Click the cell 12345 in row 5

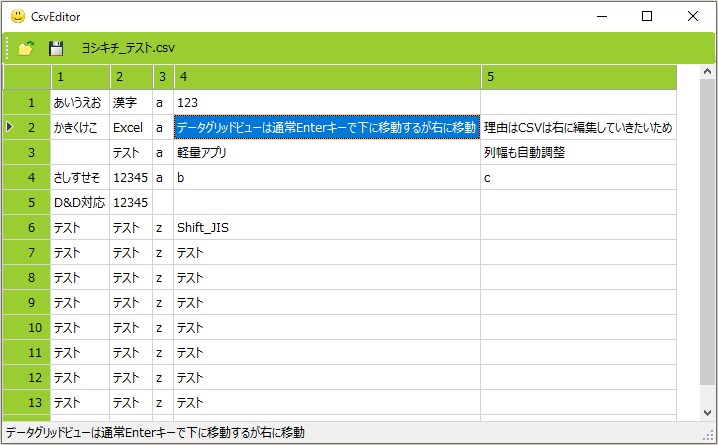(x=131, y=202)
